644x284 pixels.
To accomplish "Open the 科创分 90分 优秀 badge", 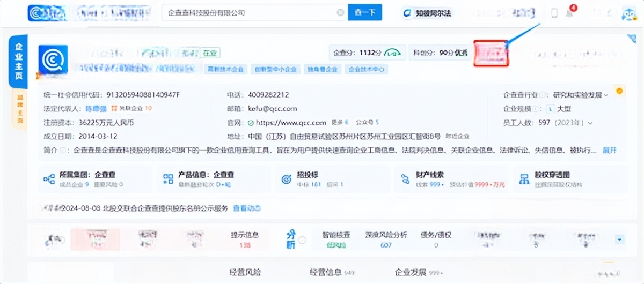I will [x=440, y=53].
